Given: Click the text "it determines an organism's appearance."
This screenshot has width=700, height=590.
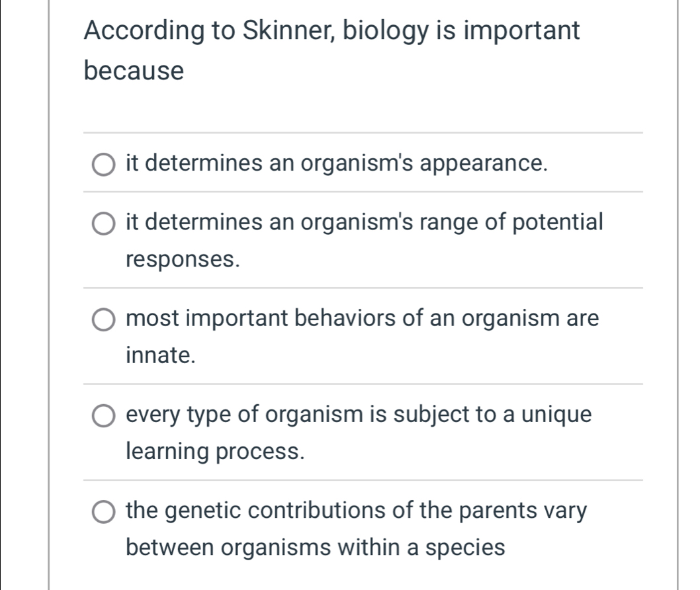Looking at the screenshot, I should 337,163.
